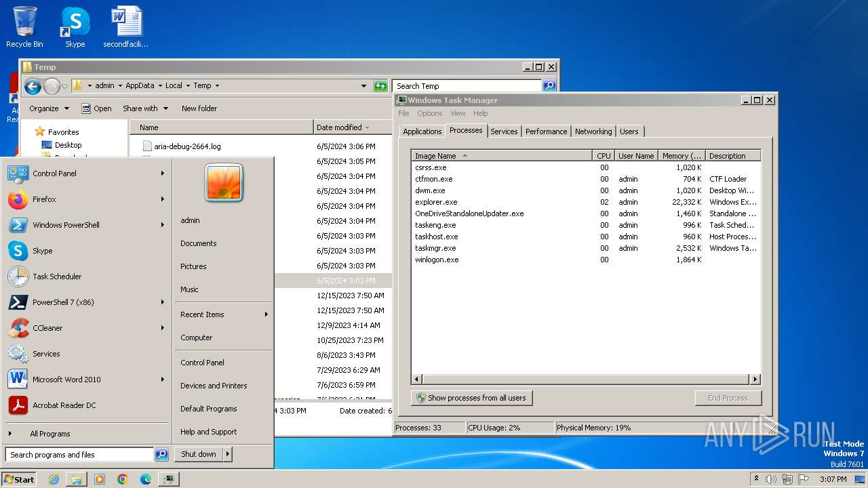Show hidden icons arrow in system tray
The image size is (868, 488).
(x=756, y=479)
